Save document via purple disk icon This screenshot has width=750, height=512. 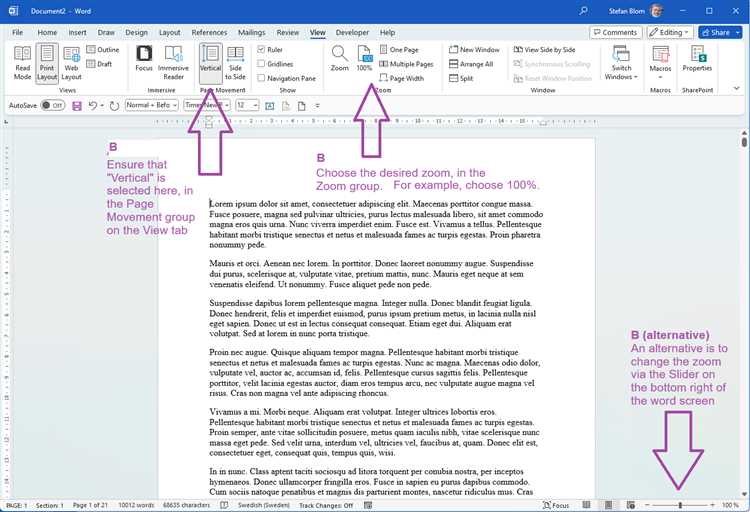[77, 106]
